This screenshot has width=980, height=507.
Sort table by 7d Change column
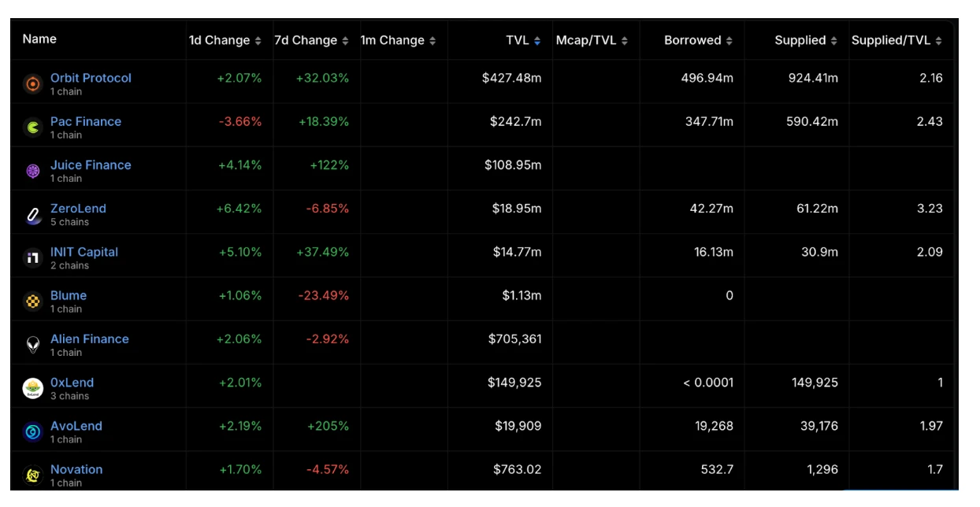tap(310, 40)
